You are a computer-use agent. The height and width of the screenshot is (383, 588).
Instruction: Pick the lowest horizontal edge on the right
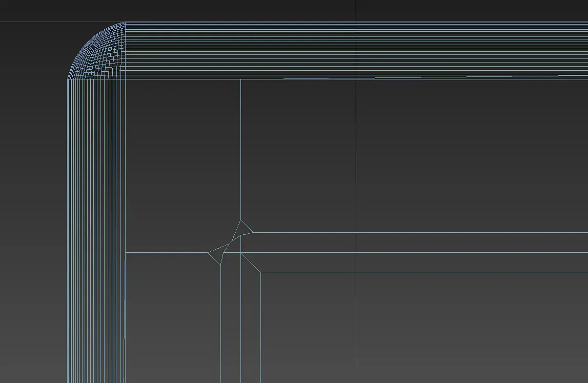pyautogui.click(x=424, y=273)
